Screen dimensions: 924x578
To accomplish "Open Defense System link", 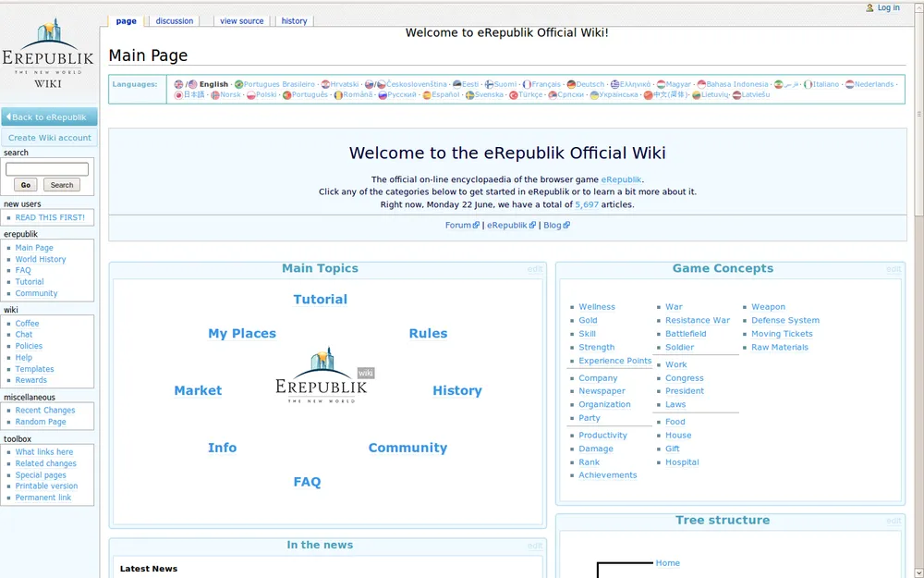I will (785, 320).
